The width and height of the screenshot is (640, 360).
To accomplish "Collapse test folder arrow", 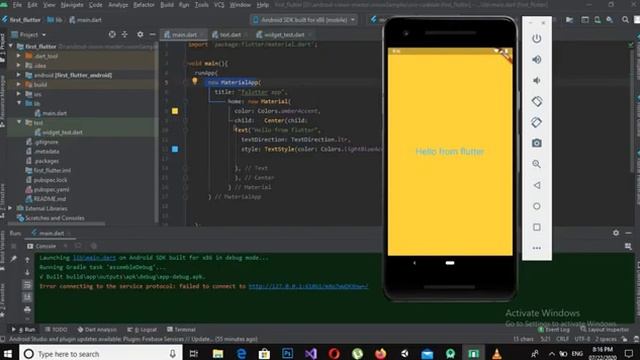I will coord(19,122).
